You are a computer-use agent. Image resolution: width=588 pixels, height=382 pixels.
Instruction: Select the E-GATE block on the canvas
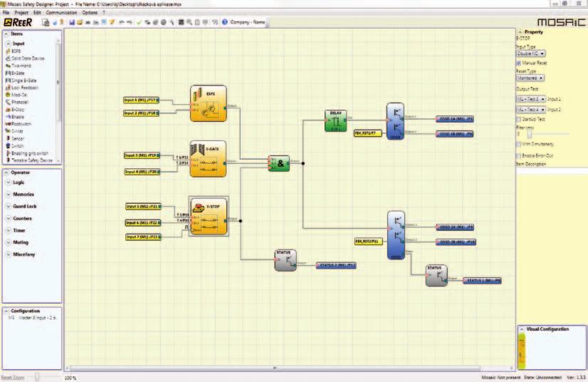click(x=208, y=159)
